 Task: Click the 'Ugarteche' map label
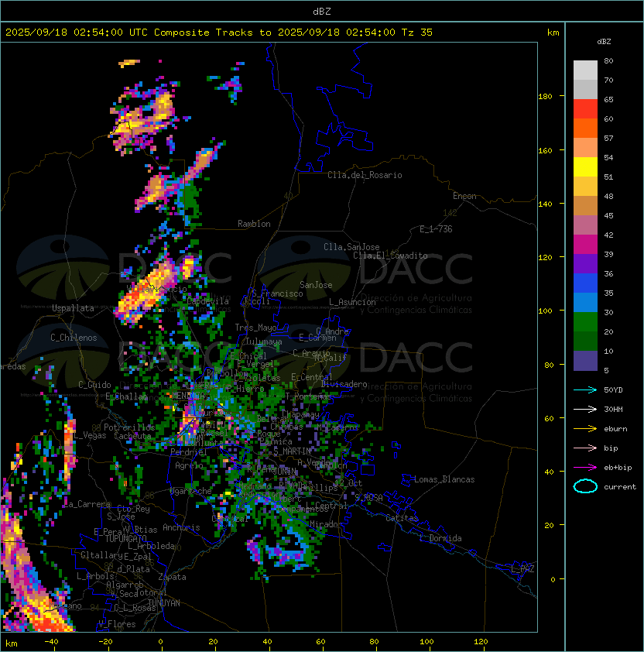coord(191,491)
